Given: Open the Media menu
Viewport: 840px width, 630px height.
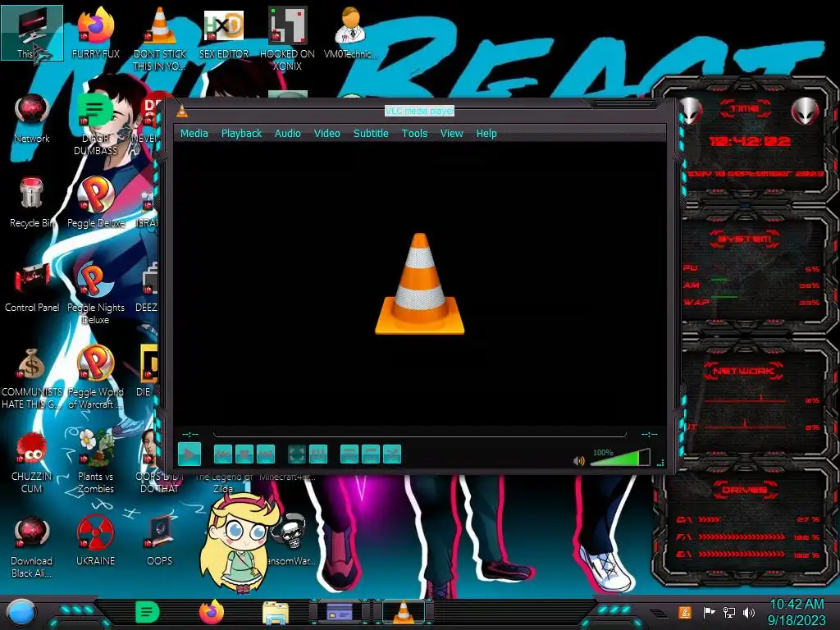Looking at the screenshot, I should (194, 134).
